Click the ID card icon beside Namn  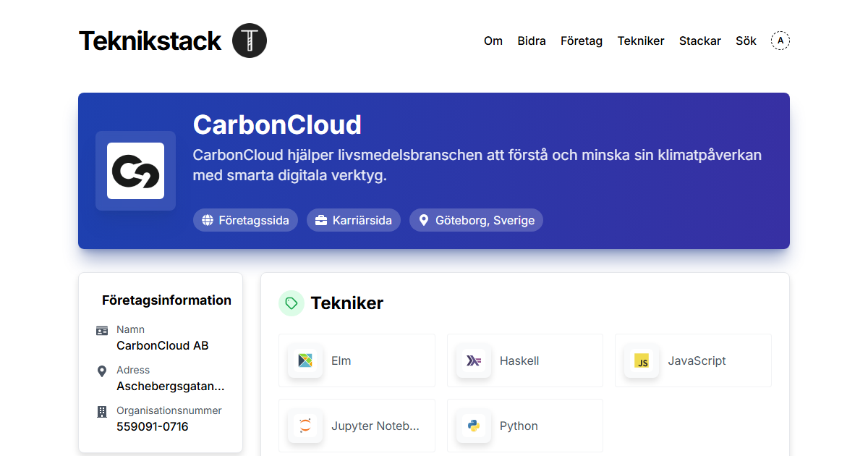pyautogui.click(x=102, y=331)
